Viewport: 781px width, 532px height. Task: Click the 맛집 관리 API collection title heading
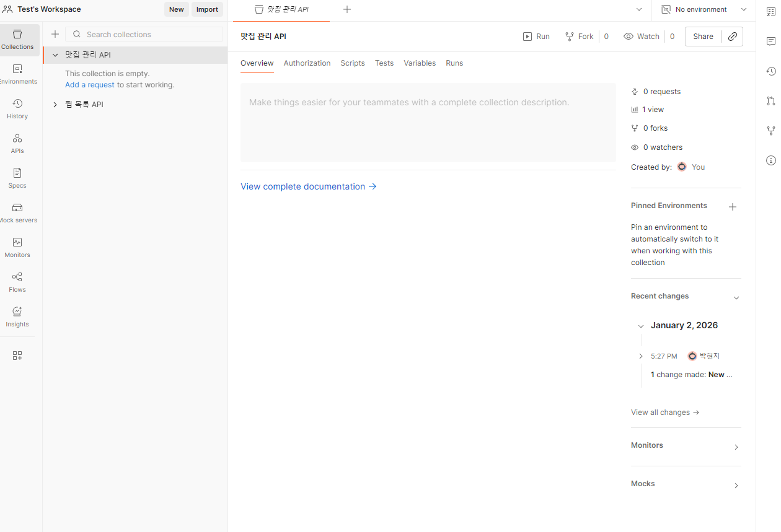tap(263, 37)
